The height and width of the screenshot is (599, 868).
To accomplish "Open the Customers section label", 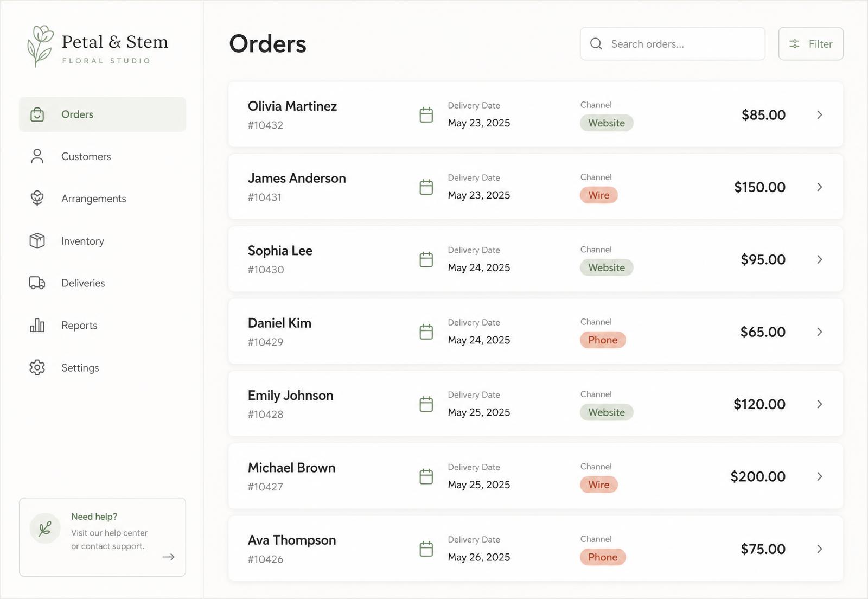I will tap(86, 156).
